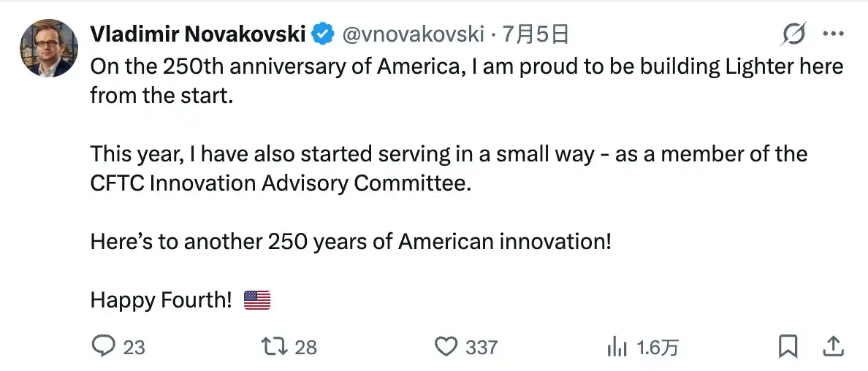This screenshot has height=371, width=868.
Task: Open the share upload arrow menu
Action: click(x=833, y=347)
